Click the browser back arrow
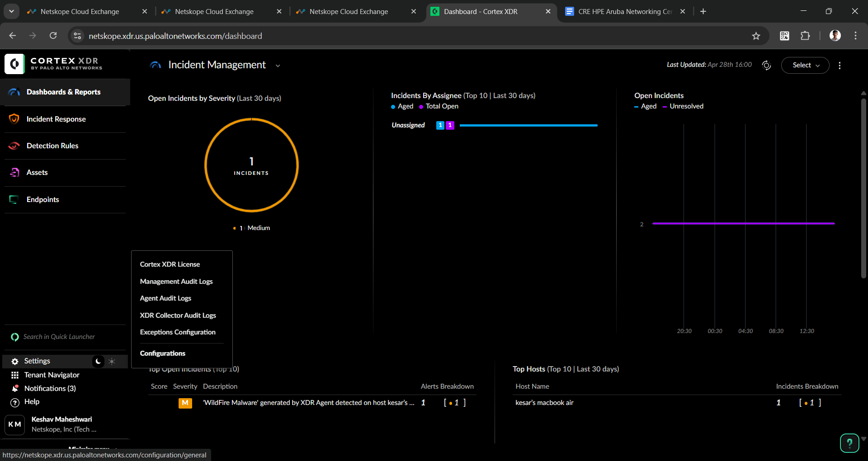The image size is (868, 461). pyautogui.click(x=12, y=36)
